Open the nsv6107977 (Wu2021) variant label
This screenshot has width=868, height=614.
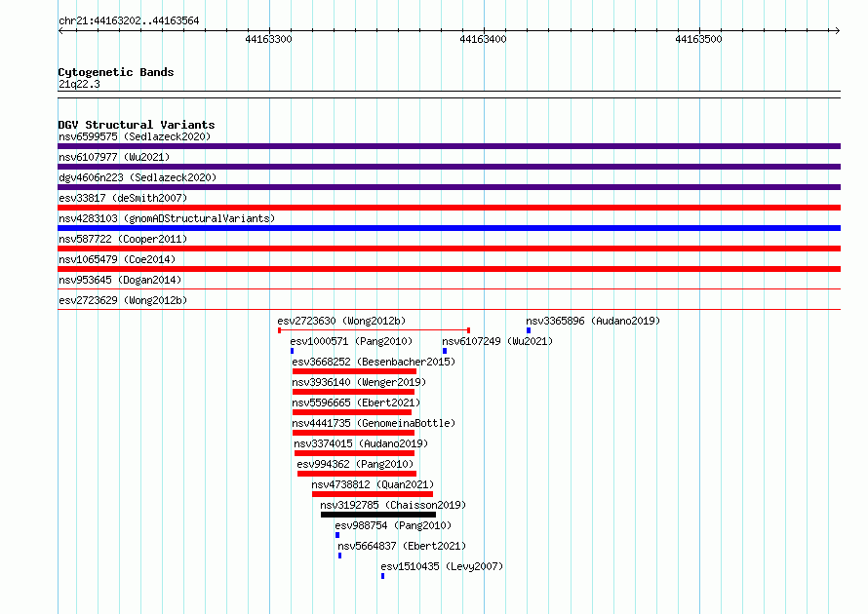[x=114, y=157]
